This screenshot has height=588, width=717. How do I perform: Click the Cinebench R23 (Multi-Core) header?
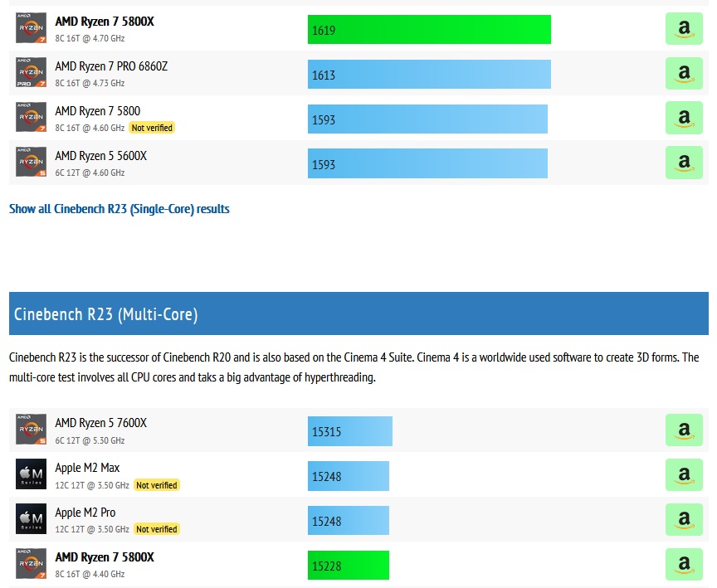tap(359, 313)
